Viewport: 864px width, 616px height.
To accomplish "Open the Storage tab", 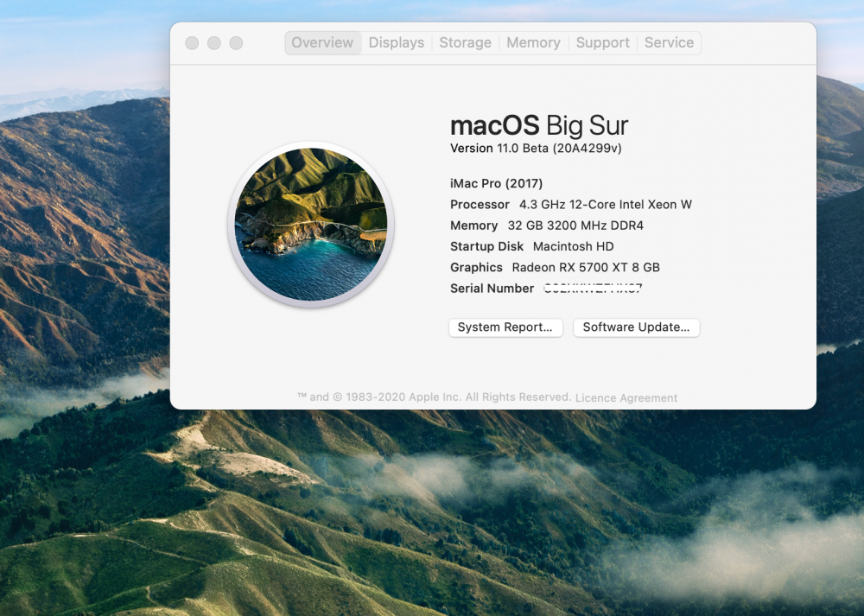I will pos(465,43).
